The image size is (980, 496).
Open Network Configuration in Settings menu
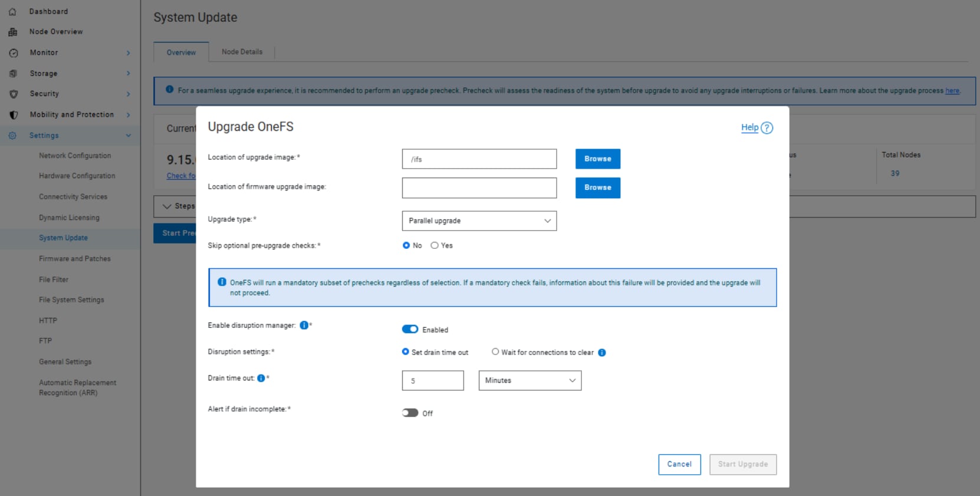75,156
